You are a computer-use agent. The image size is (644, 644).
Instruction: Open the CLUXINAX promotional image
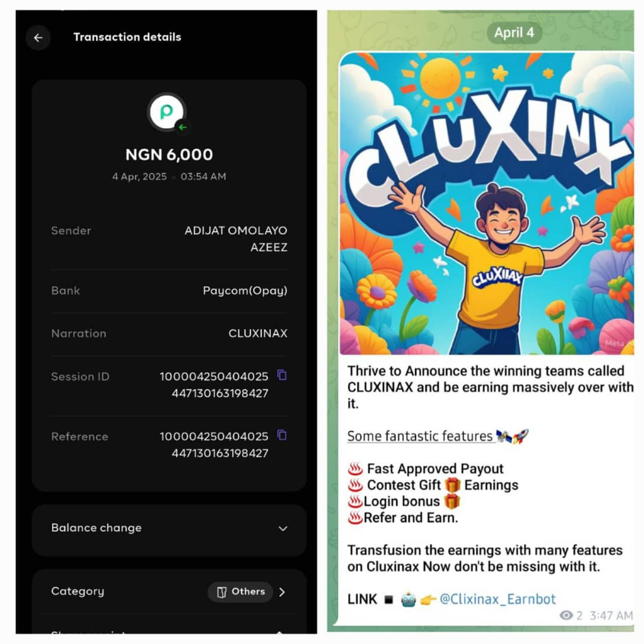487,203
